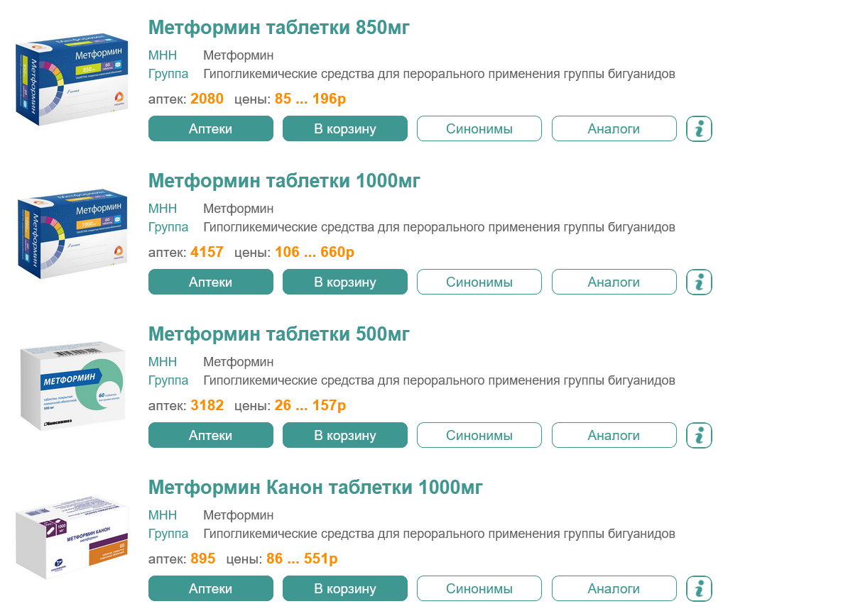View Синонимы for Метформин Канон 1000мг
The width and height of the screenshot is (848, 616).
pos(479,589)
